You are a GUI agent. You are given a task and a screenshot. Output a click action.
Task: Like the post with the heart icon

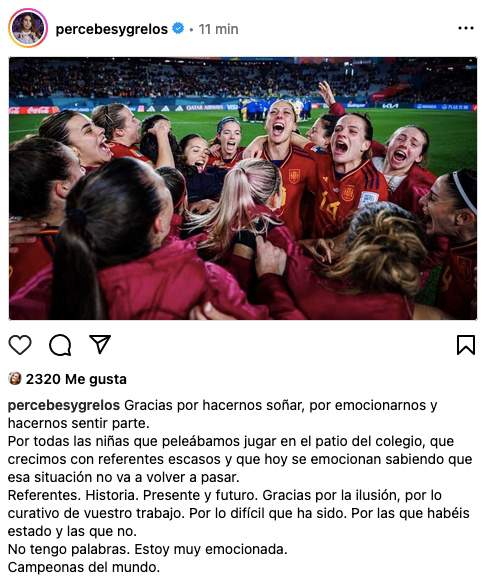click(20, 345)
